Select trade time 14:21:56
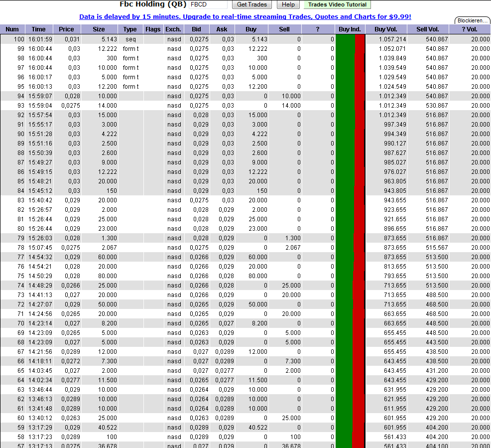 tap(40, 351)
